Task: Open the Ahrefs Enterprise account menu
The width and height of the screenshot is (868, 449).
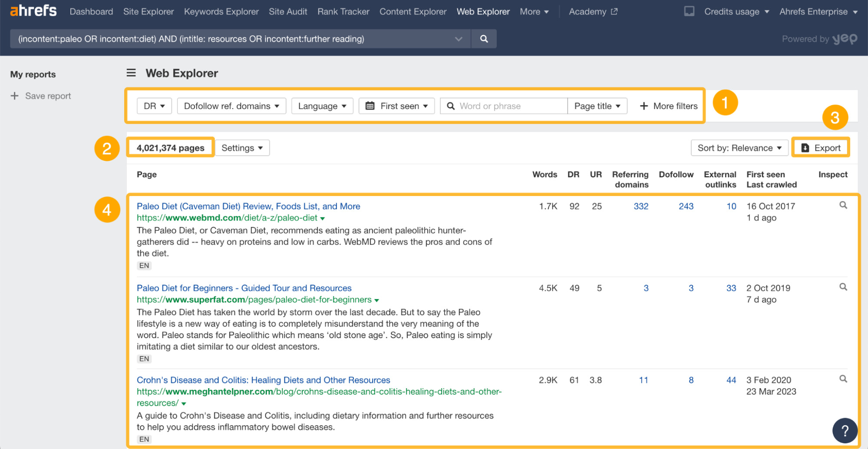Action: pos(818,11)
